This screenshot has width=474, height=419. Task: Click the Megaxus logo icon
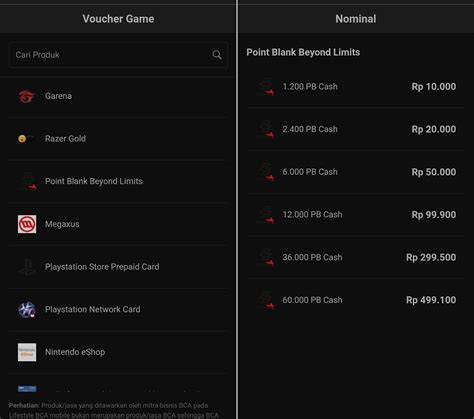27,224
